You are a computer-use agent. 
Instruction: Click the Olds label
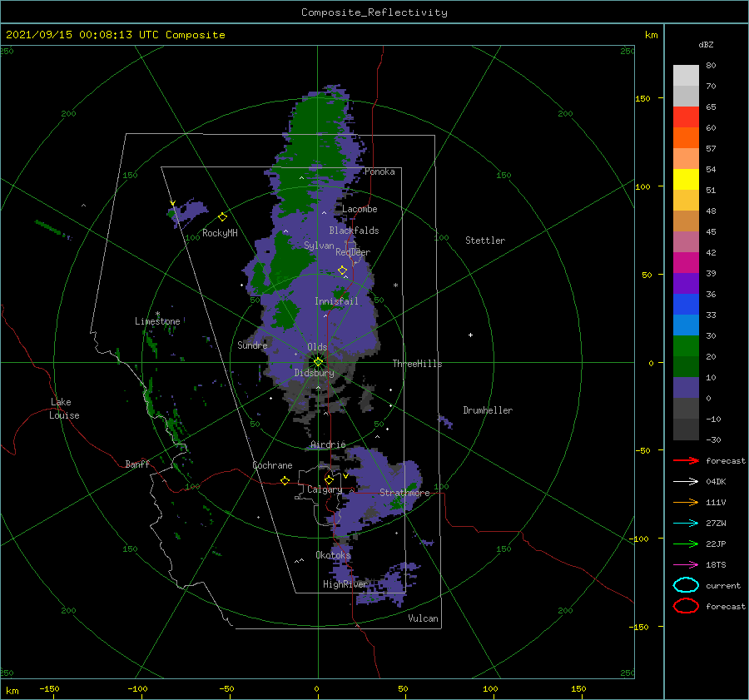point(317,347)
